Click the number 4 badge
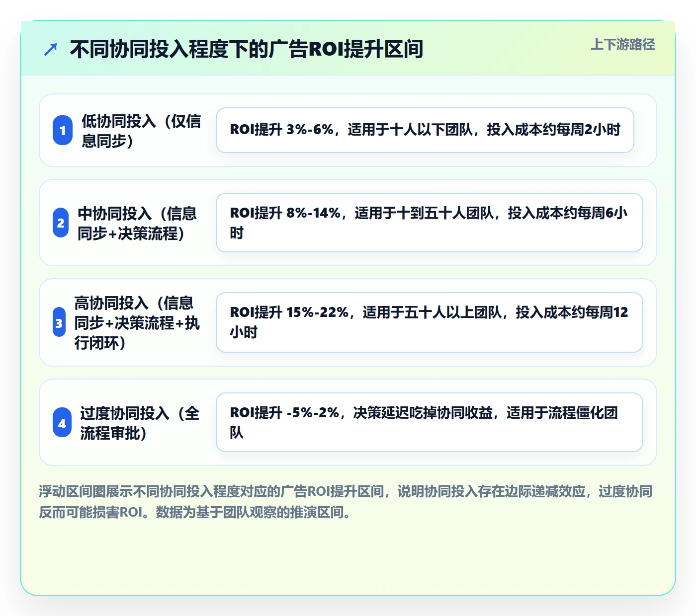The image size is (696, 616). click(62, 423)
